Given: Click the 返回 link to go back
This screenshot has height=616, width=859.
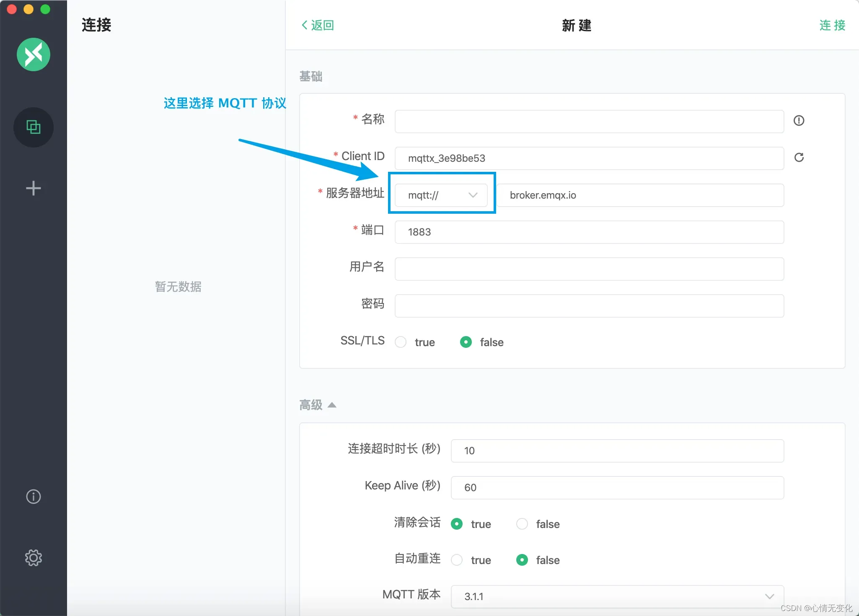Looking at the screenshot, I should (322, 25).
